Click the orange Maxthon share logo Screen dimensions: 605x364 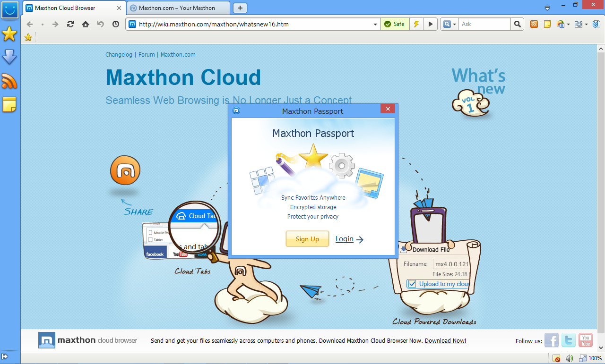[125, 170]
